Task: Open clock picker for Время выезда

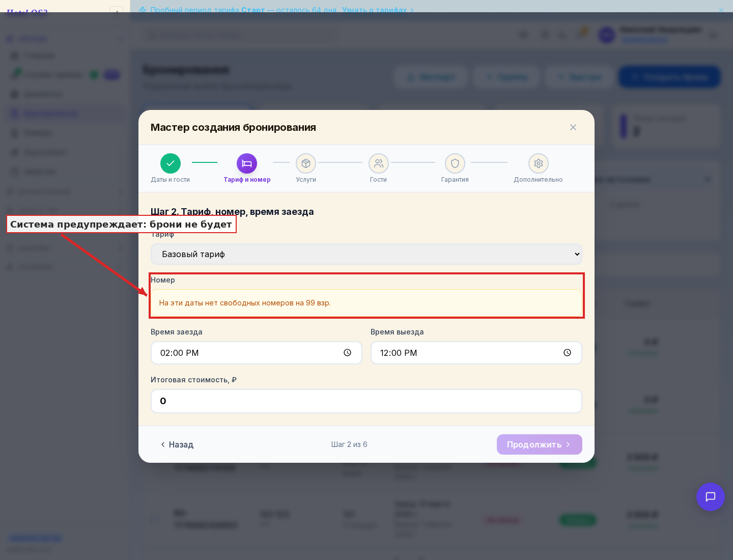Action: (568, 353)
